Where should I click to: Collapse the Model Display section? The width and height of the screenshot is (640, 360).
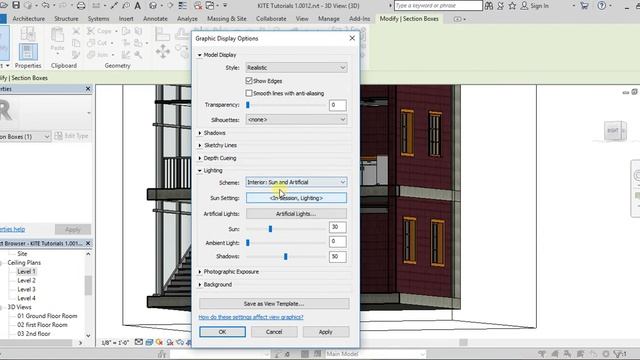pos(200,55)
